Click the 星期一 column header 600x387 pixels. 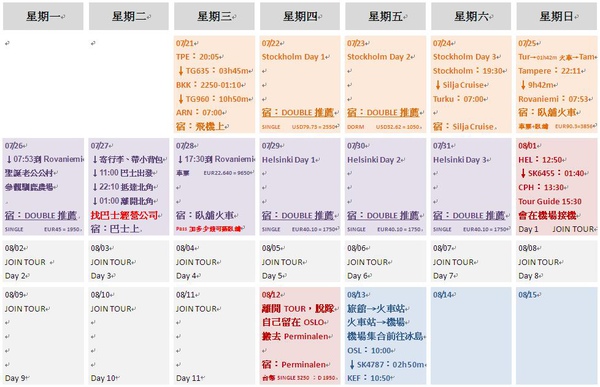pyautogui.click(x=43, y=16)
